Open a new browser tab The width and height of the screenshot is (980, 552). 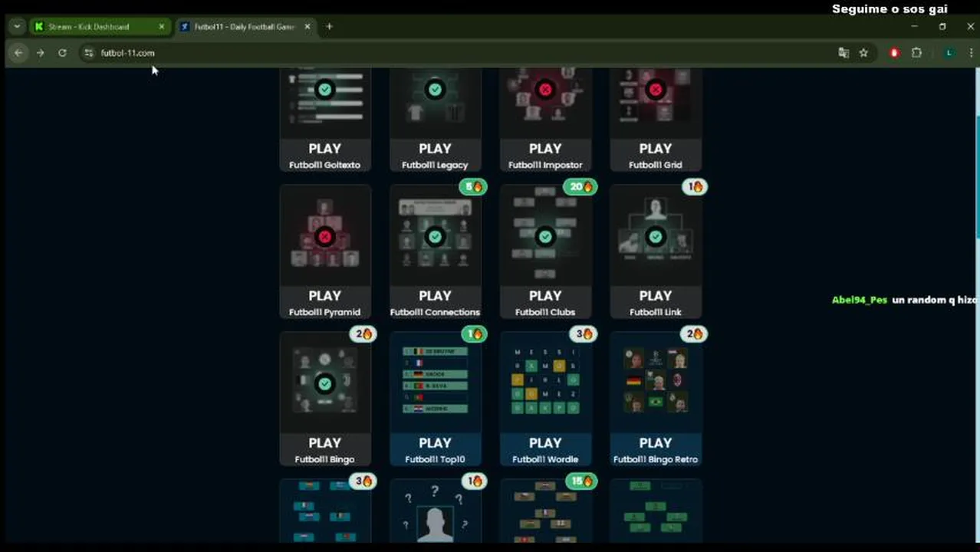[329, 27]
